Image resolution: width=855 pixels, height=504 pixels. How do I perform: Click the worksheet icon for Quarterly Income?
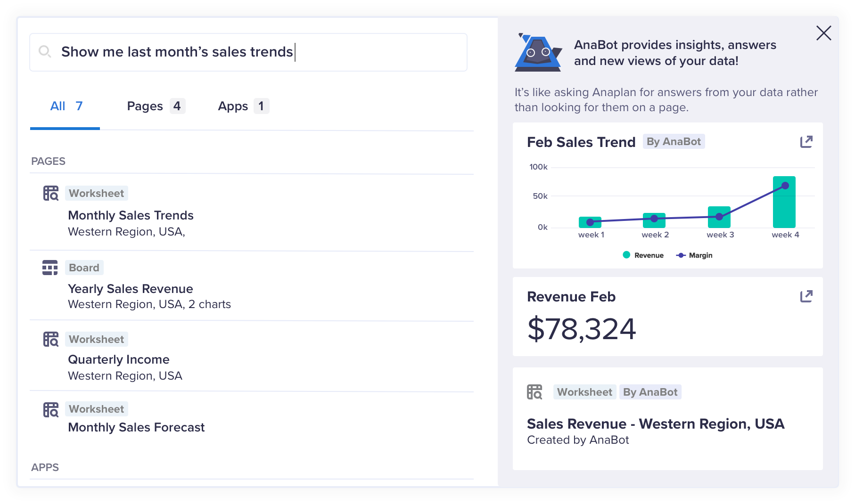[51, 339]
